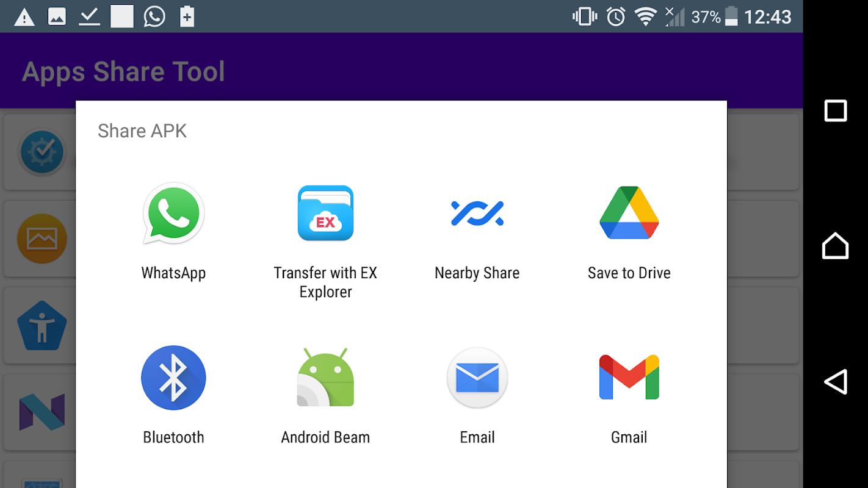
Task: Tap the Share APK dialog heading
Action: point(142,131)
